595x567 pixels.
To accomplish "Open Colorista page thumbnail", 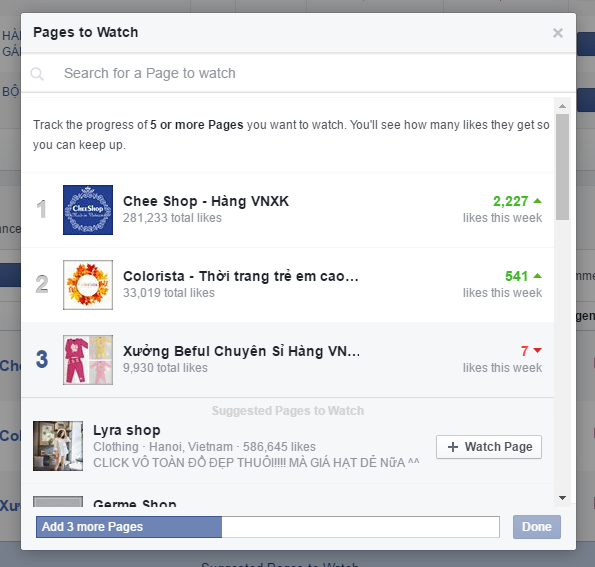I will 88,285.
